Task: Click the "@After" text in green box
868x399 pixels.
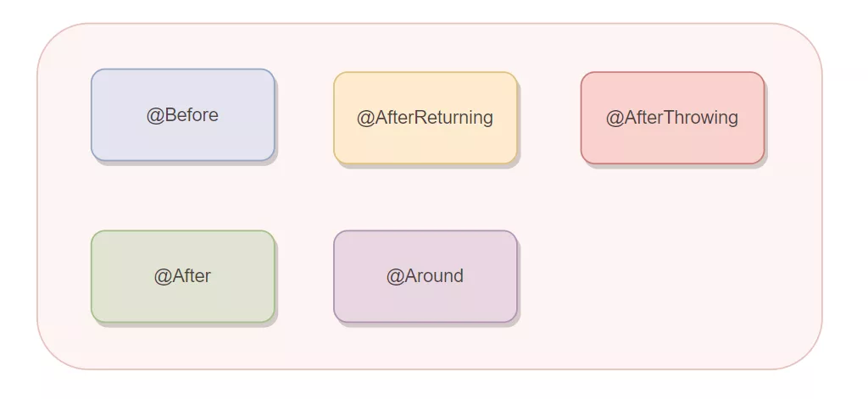Action: (x=182, y=276)
